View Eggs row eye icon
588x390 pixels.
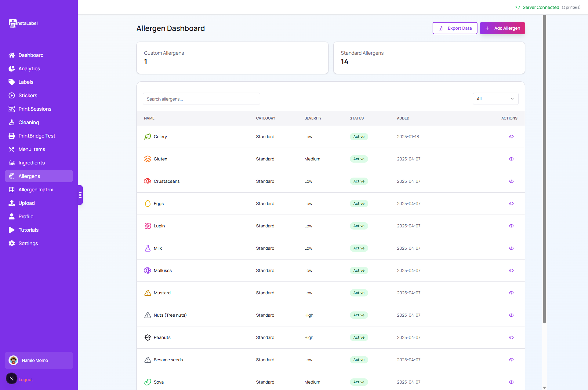[x=511, y=204]
